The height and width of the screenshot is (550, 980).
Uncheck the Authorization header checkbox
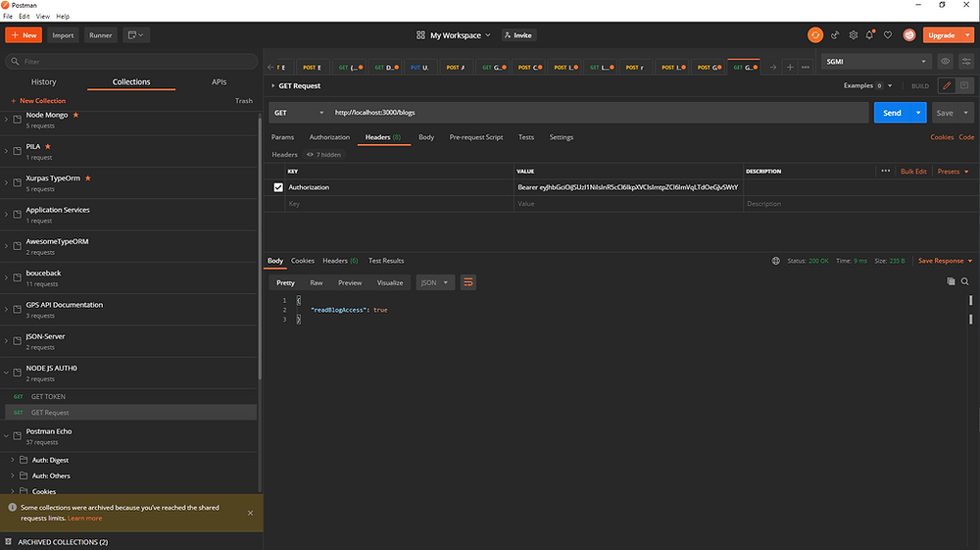click(x=278, y=187)
